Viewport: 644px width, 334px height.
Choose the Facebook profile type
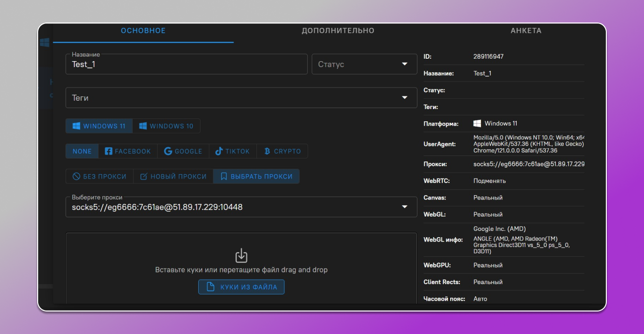click(x=128, y=152)
